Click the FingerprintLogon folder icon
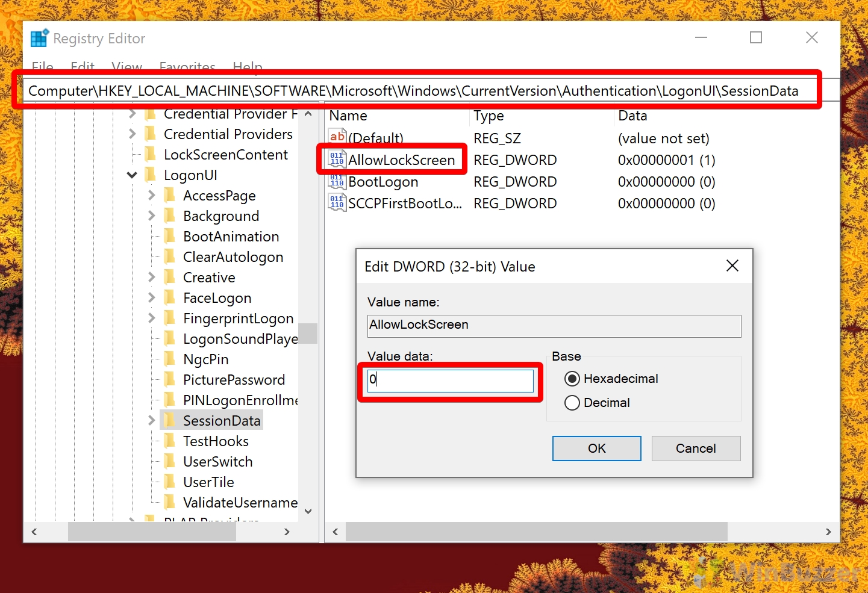Viewport: 868px width, 593px height. pos(170,318)
